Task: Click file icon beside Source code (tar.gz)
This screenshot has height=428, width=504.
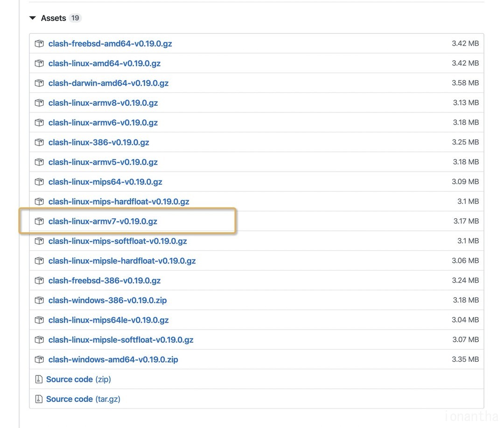Action: point(39,399)
